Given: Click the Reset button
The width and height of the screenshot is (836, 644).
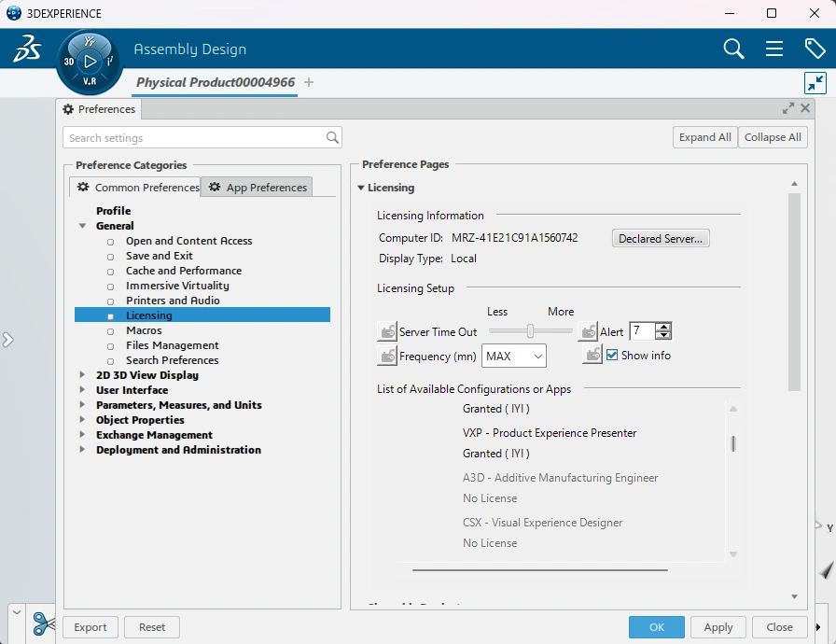Looking at the screenshot, I should click(x=152, y=627).
